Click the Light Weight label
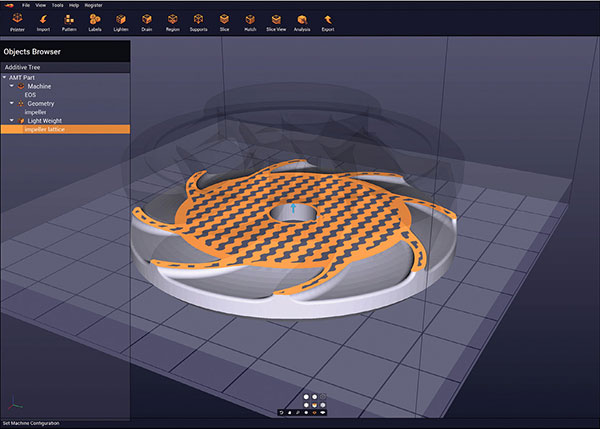 44,121
